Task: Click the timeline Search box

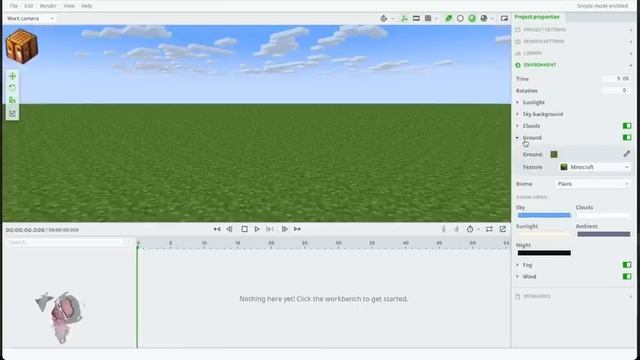Action: tap(69, 242)
